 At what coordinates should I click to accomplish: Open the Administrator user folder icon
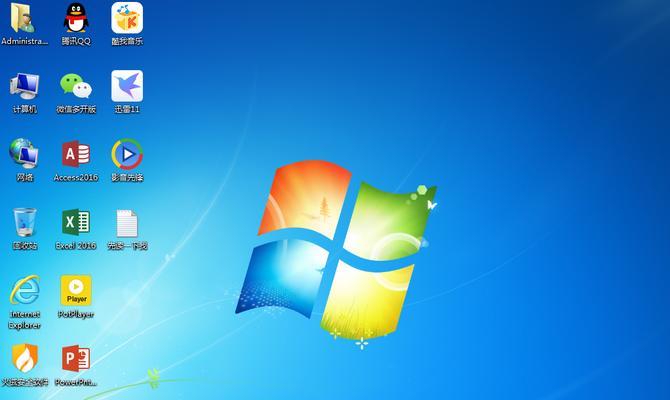pos(24,18)
